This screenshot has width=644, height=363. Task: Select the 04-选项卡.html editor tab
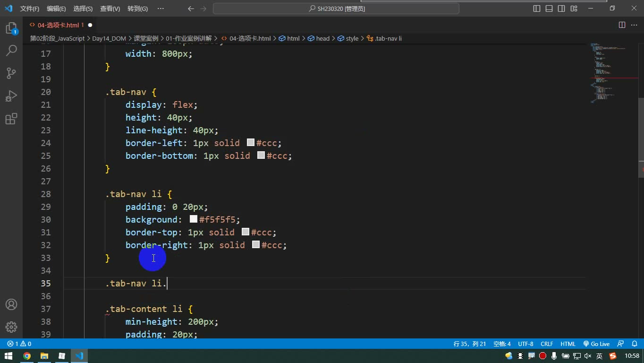(x=59, y=25)
